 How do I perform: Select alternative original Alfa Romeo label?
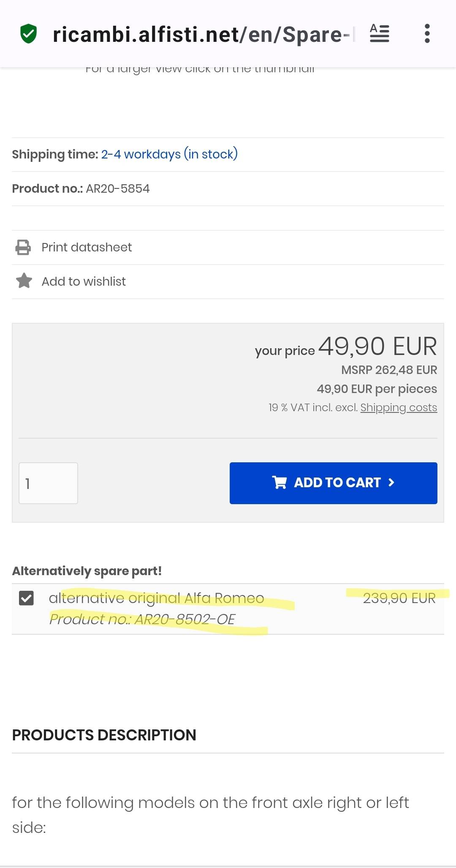pos(156,598)
